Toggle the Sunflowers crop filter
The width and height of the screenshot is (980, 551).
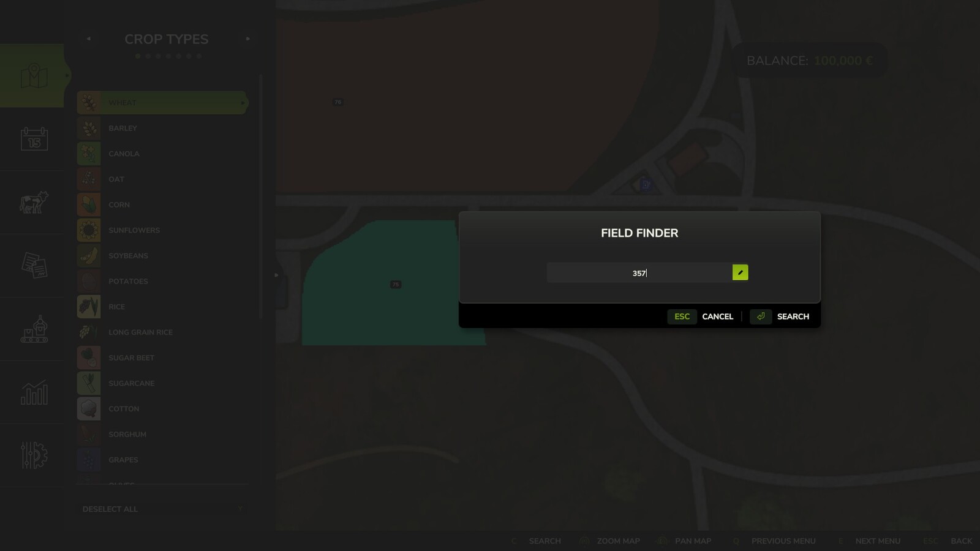pos(162,230)
